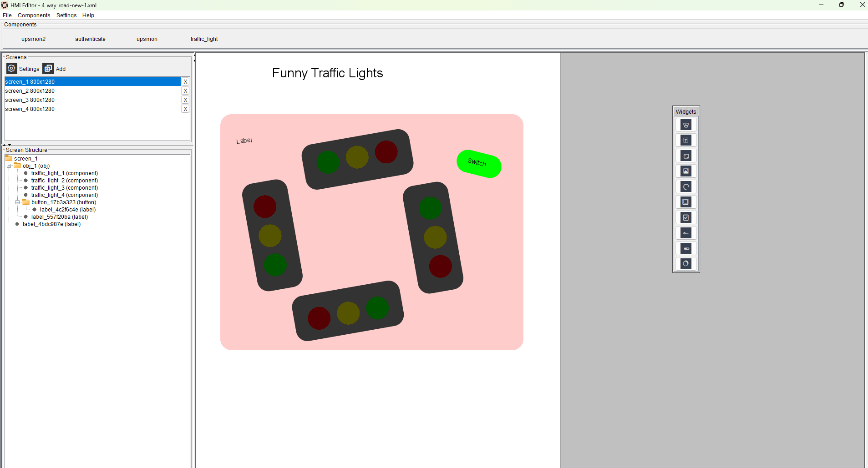Screen dimensions: 868x468
Task: Click the Add screen button
Action: click(48, 68)
